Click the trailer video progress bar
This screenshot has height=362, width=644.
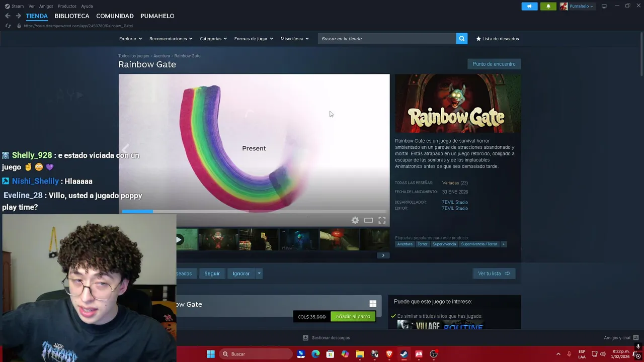(x=254, y=212)
